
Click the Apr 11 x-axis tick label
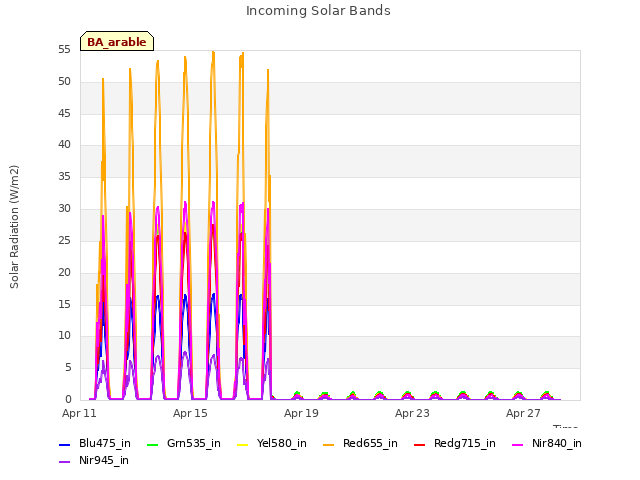[79, 413]
